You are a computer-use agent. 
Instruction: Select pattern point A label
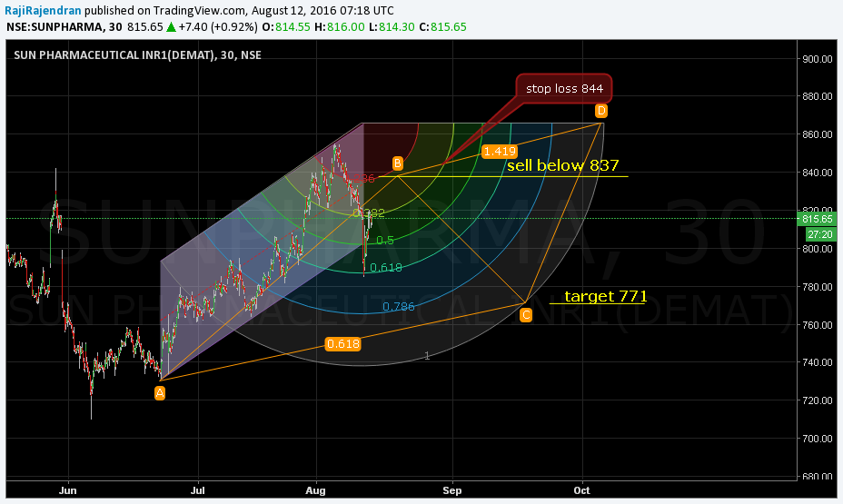click(x=160, y=393)
